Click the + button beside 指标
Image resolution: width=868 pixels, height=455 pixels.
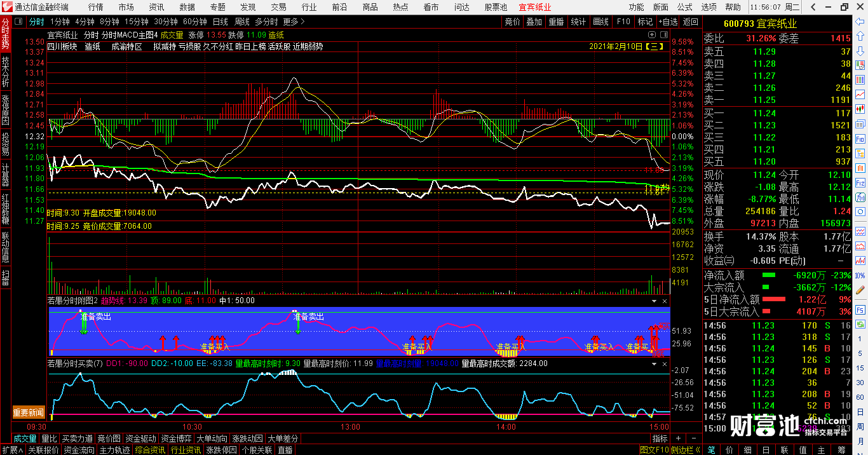678,438
